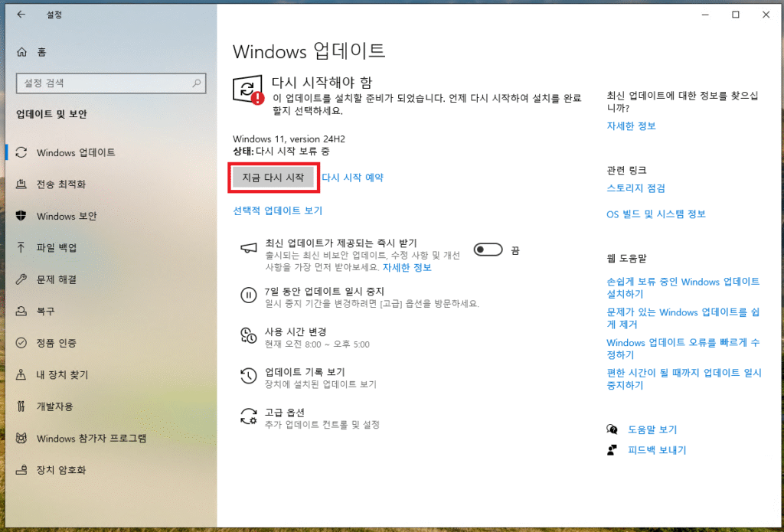Click the Windows 보안 shield icon
This screenshot has height=532, width=784.
(x=21, y=216)
